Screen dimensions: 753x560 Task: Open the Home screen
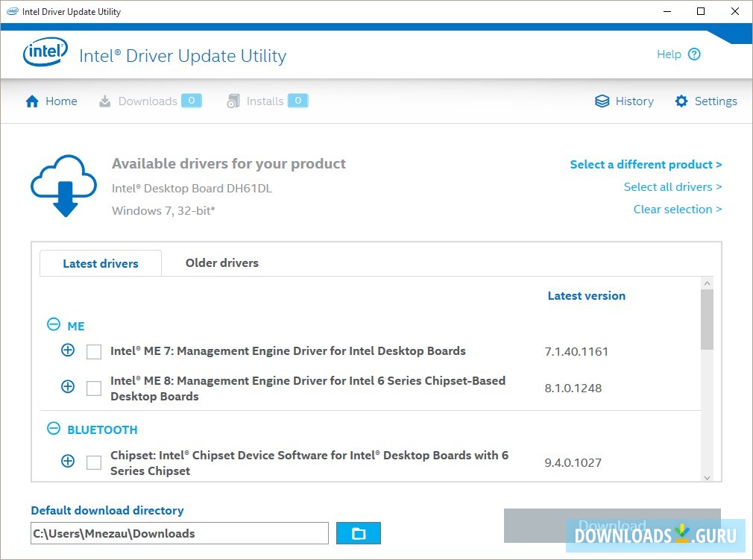(x=51, y=101)
